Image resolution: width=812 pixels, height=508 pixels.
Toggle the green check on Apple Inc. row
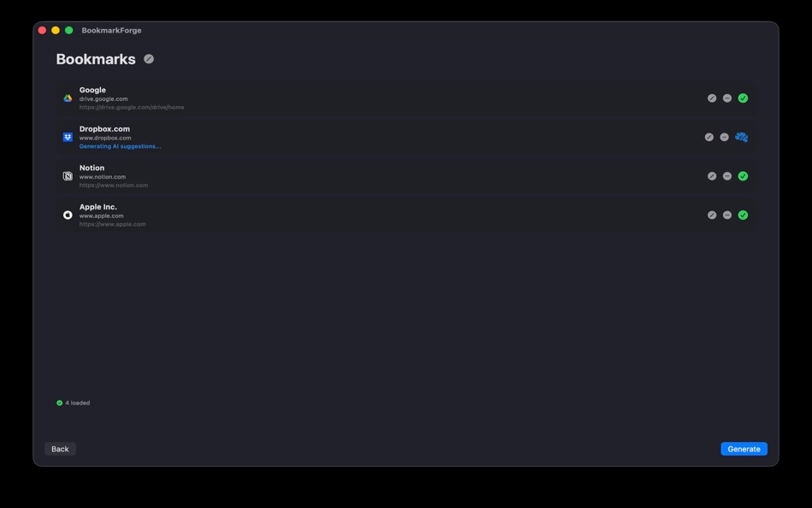743,215
